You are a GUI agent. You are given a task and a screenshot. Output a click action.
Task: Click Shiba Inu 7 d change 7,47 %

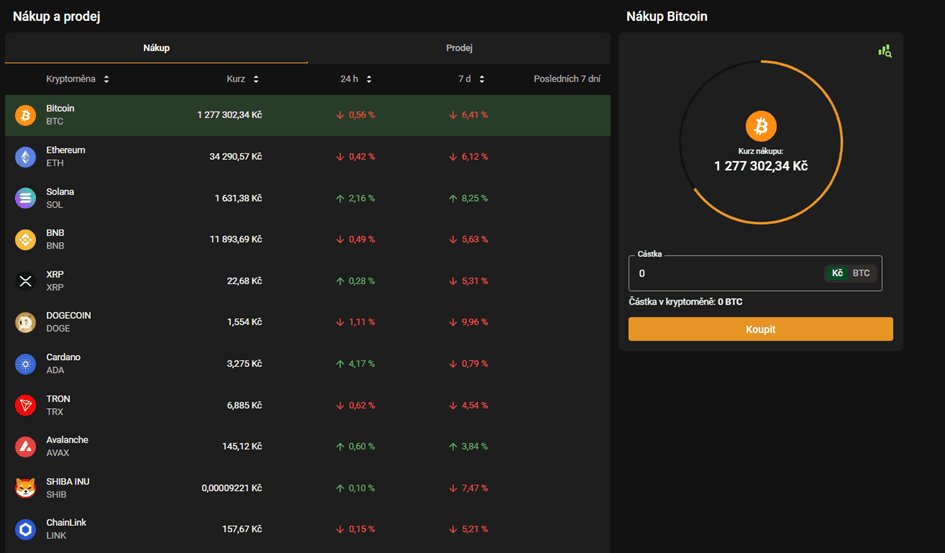pos(468,488)
